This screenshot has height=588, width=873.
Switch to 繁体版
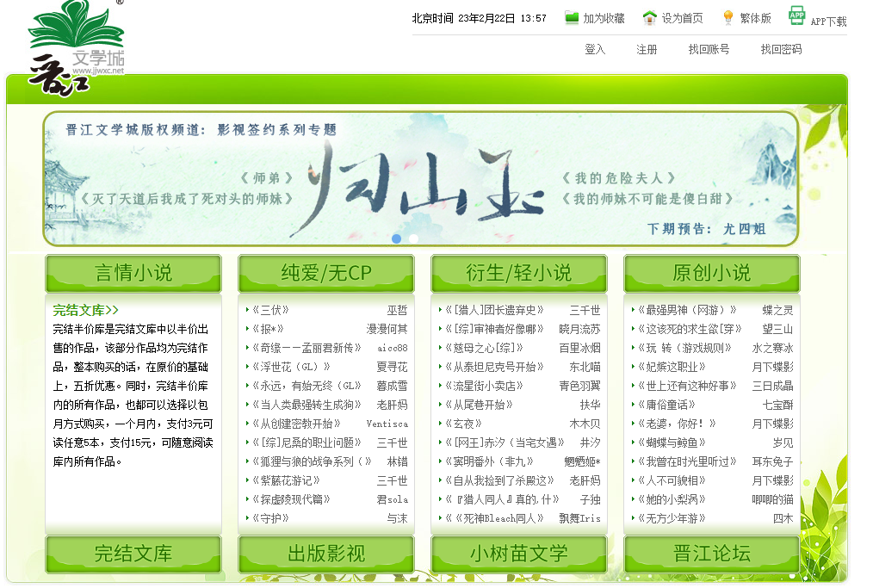click(x=755, y=18)
